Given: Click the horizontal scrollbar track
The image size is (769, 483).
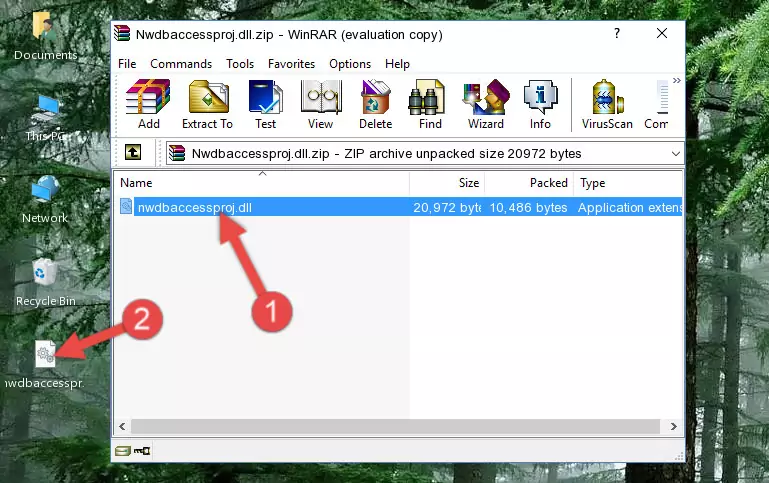Looking at the screenshot, I should tap(395, 426).
